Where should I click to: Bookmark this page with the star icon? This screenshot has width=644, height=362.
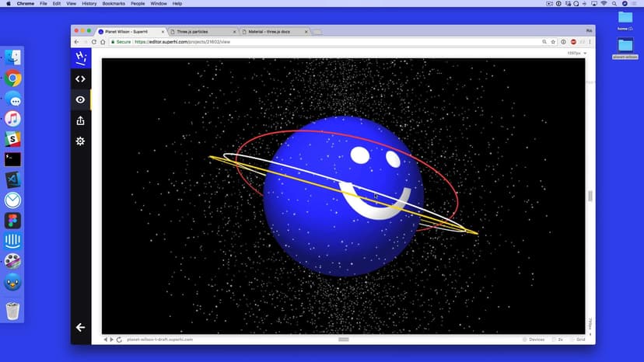pyautogui.click(x=553, y=42)
